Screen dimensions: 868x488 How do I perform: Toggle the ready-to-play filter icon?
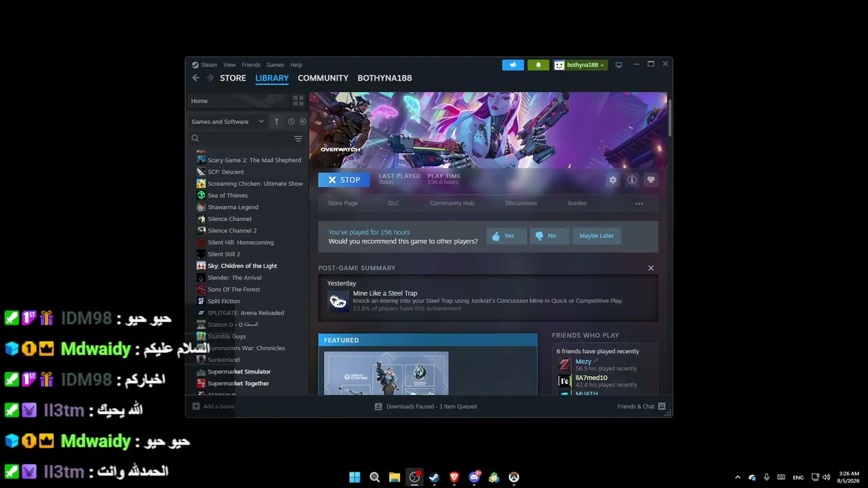click(302, 121)
